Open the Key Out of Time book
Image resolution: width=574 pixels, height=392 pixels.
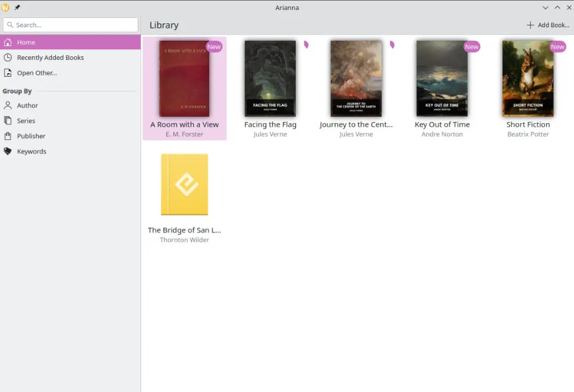click(x=442, y=78)
